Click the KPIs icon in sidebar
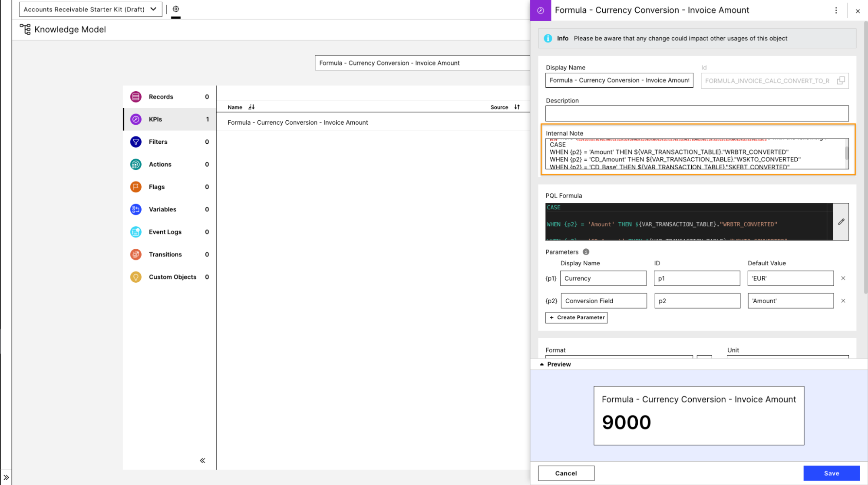This screenshot has width=868, height=485. tap(135, 119)
